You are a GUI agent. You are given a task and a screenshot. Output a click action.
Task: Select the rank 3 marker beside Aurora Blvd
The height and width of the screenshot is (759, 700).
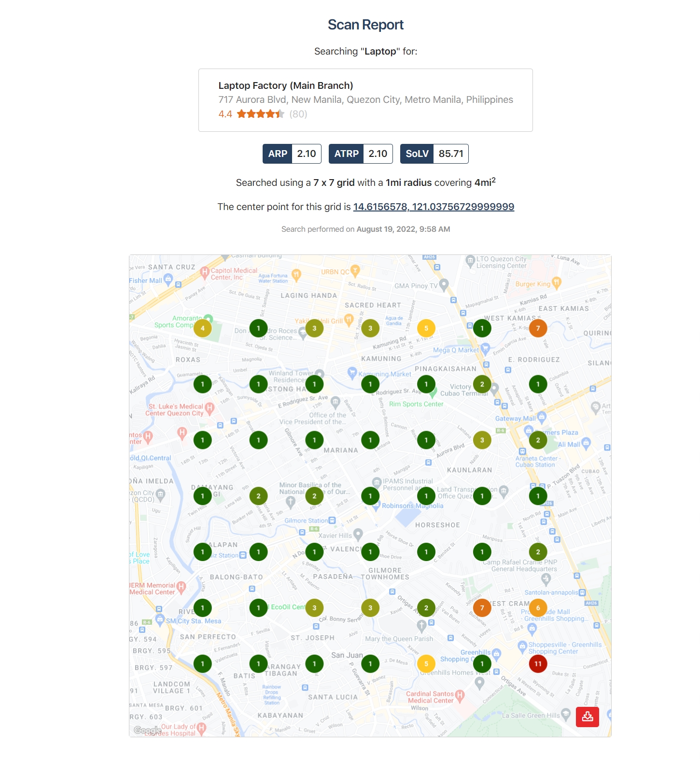tap(482, 440)
